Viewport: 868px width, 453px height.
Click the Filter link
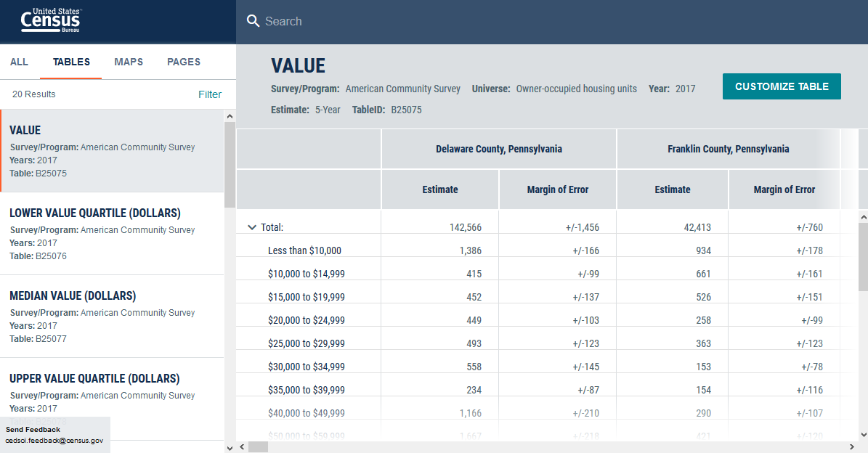210,94
